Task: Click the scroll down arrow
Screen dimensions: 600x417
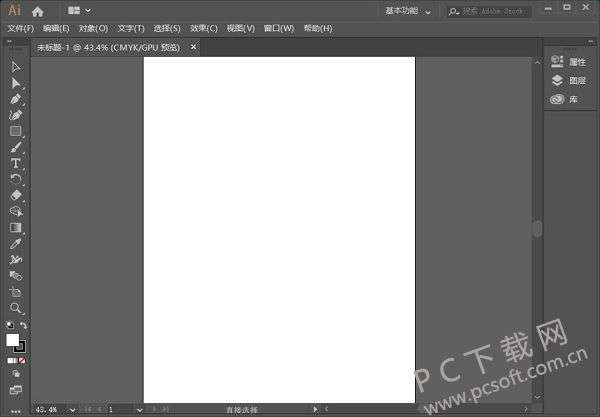Action: (x=537, y=397)
